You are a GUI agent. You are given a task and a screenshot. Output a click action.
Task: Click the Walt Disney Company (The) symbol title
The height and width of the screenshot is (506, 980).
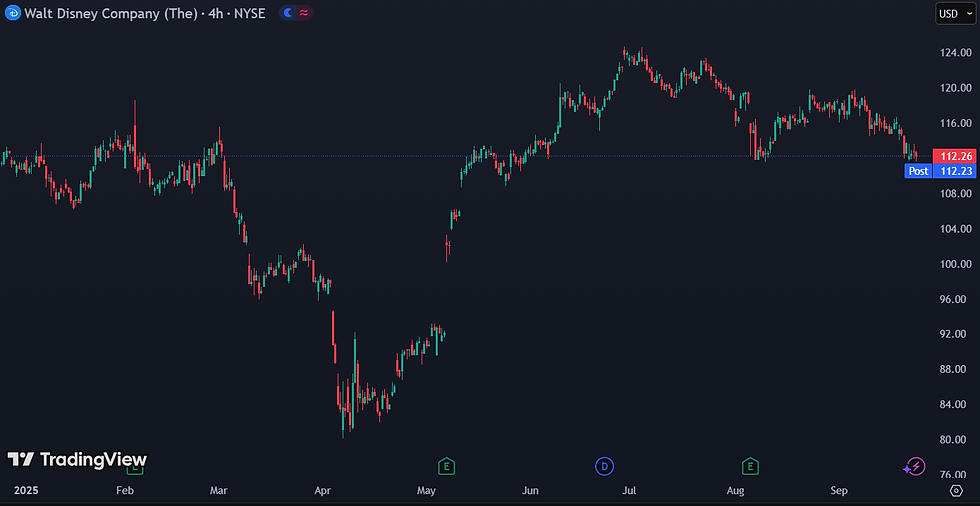point(110,13)
